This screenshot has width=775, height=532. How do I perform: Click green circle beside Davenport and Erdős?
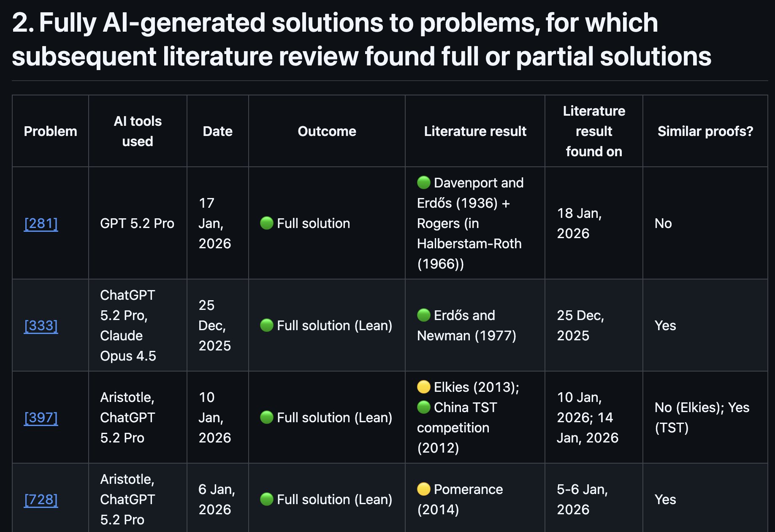423,182
